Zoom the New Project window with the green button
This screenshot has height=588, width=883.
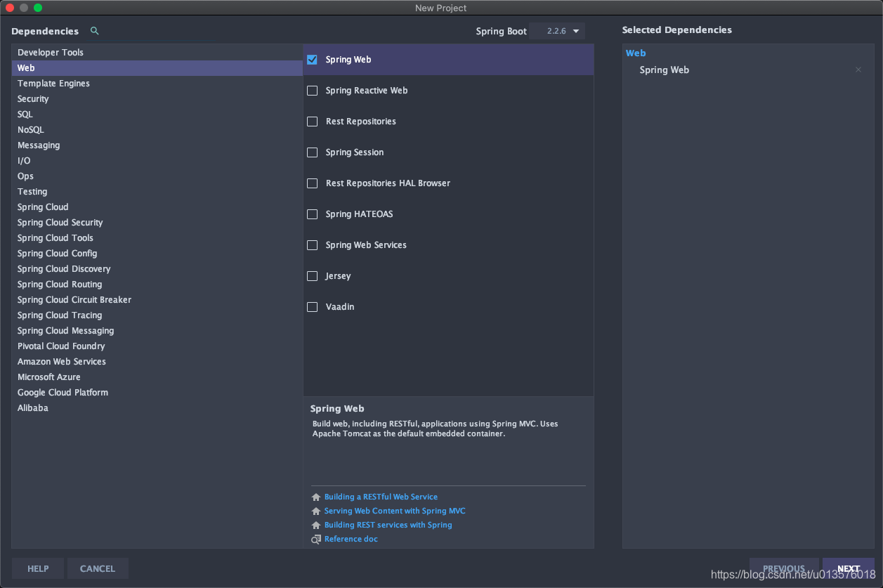pyautogui.click(x=38, y=8)
